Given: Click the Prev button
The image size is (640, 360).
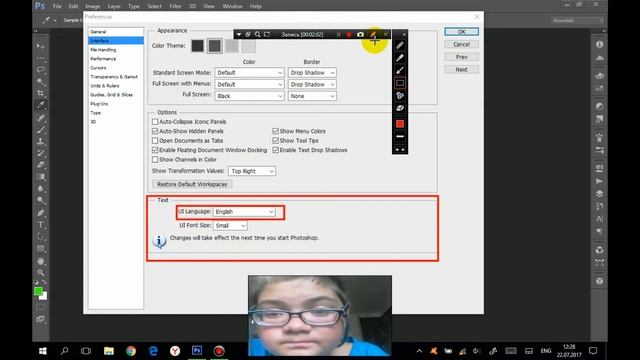Looking at the screenshot, I should point(461,57).
